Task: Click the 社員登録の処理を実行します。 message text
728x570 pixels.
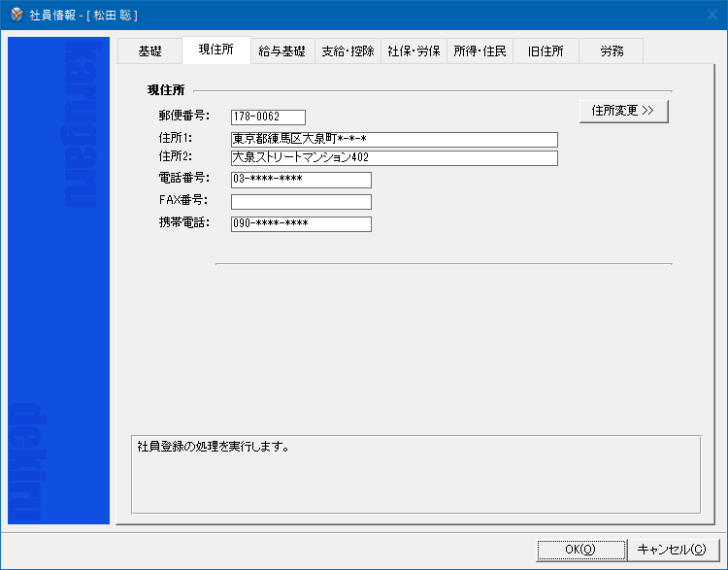Action: tap(214, 447)
